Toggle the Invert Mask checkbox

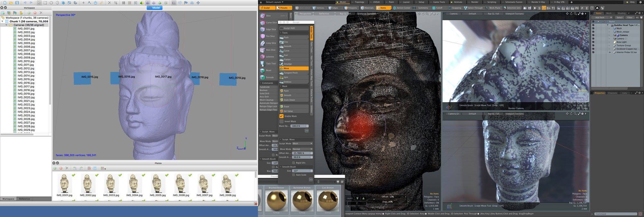pyautogui.click(x=281, y=122)
